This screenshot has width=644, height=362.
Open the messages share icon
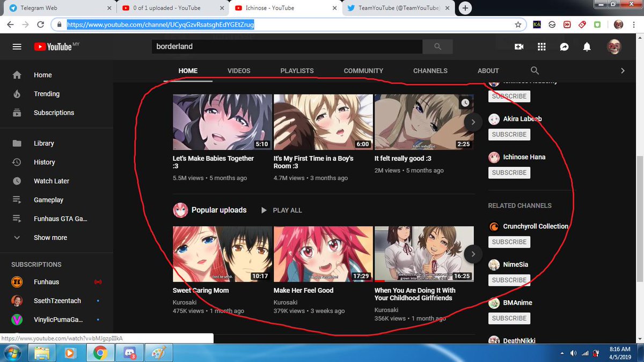[x=564, y=47]
